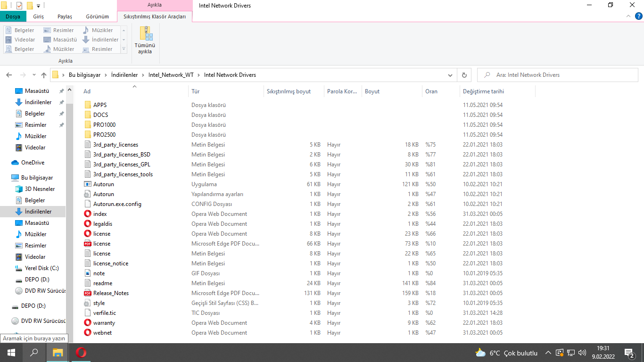Click the OneDrive cloud icon in the sidebar
644x362 pixels.
(15, 163)
